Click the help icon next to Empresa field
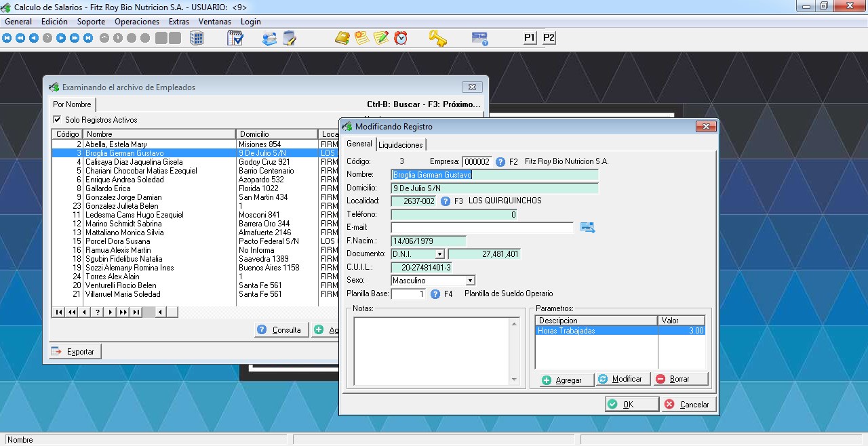The height and width of the screenshot is (446, 868). tap(500, 162)
